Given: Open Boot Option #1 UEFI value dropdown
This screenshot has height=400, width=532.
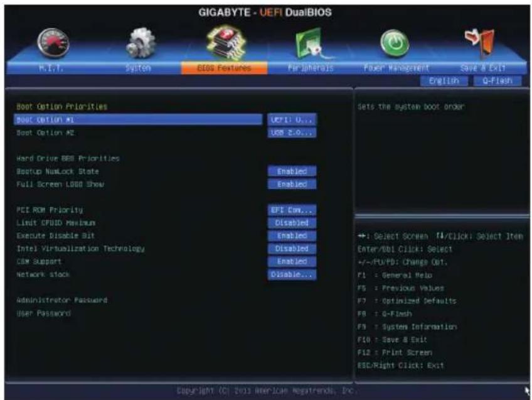Looking at the screenshot, I should 292,119.
